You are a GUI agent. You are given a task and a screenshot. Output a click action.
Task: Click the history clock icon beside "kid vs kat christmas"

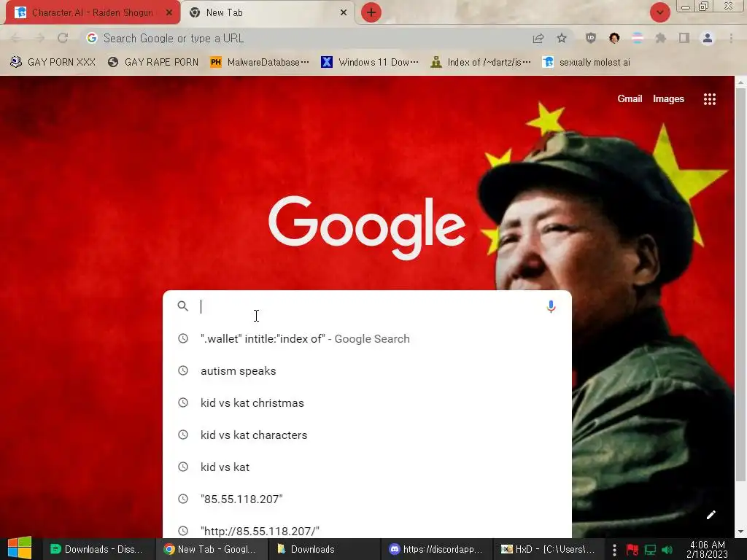pyautogui.click(x=183, y=402)
